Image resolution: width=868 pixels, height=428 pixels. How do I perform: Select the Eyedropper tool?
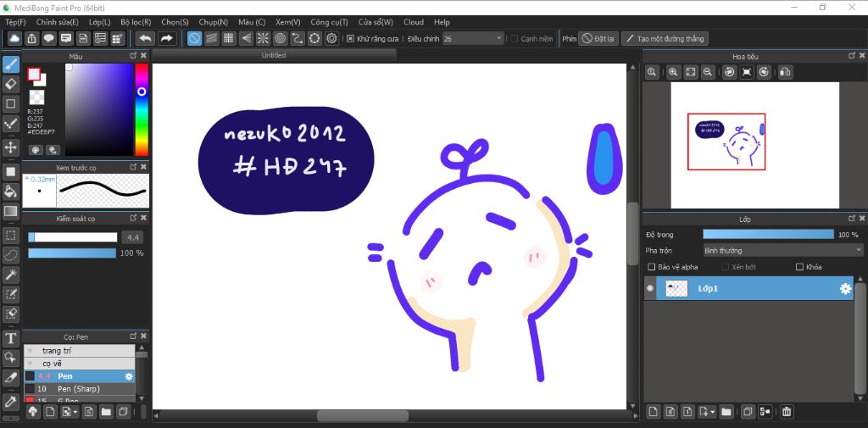click(x=10, y=401)
